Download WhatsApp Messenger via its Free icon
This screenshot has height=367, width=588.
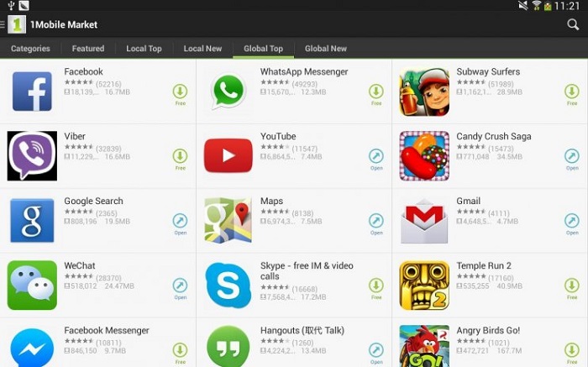376,91
